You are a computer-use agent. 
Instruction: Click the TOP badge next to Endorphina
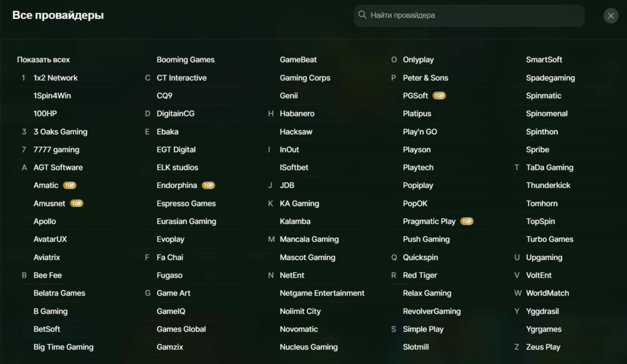point(208,185)
